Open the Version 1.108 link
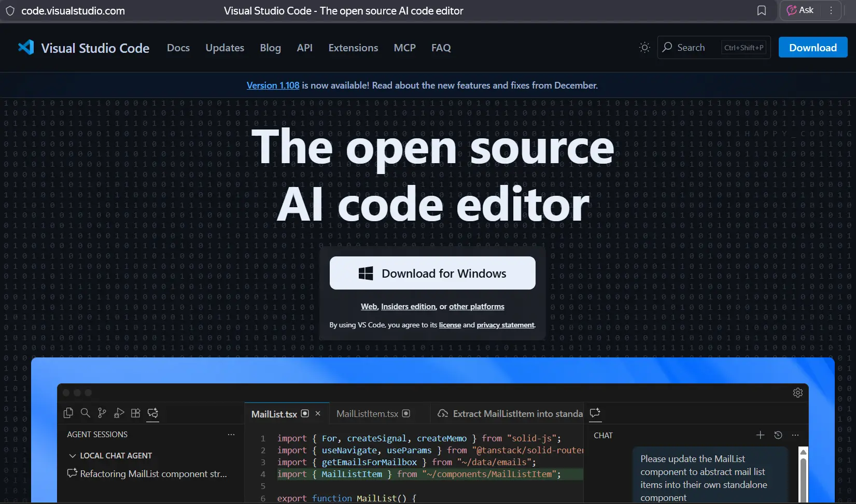 point(273,85)
